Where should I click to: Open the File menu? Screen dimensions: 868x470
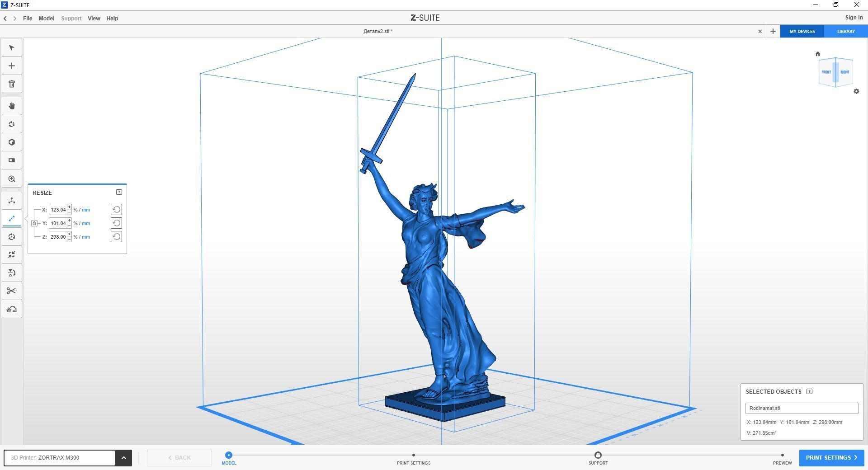tap(28, 19)
